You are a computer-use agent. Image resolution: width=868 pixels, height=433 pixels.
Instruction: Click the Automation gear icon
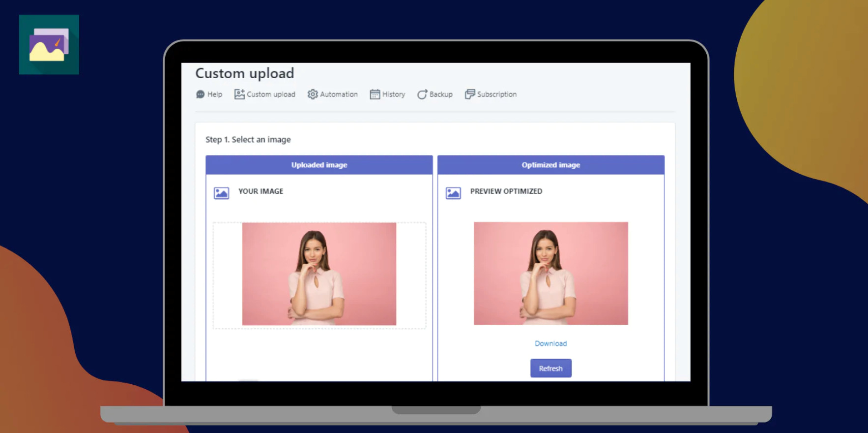pos(313,94)
